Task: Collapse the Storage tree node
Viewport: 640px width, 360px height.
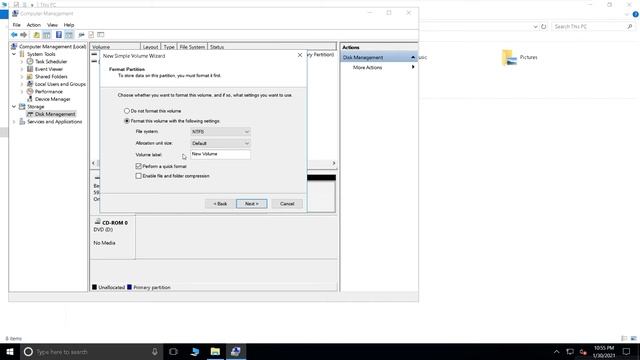Action: click(x=14, y=107)
